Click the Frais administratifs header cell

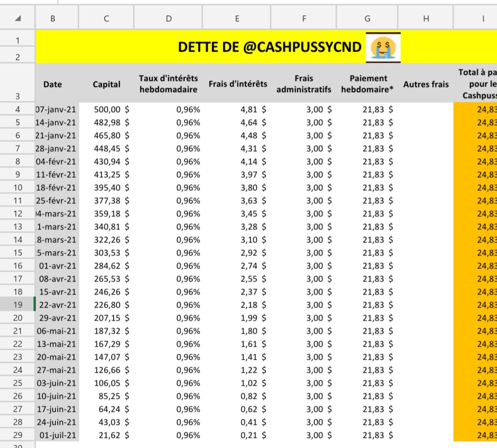304,84
